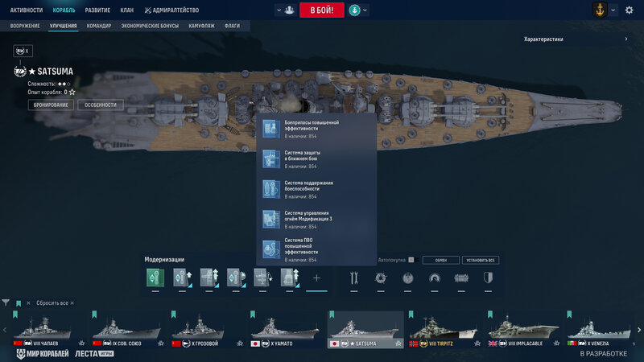Open the ship filter funnel icon
This screenshot has height=362, width=644.
pos(6,303)
